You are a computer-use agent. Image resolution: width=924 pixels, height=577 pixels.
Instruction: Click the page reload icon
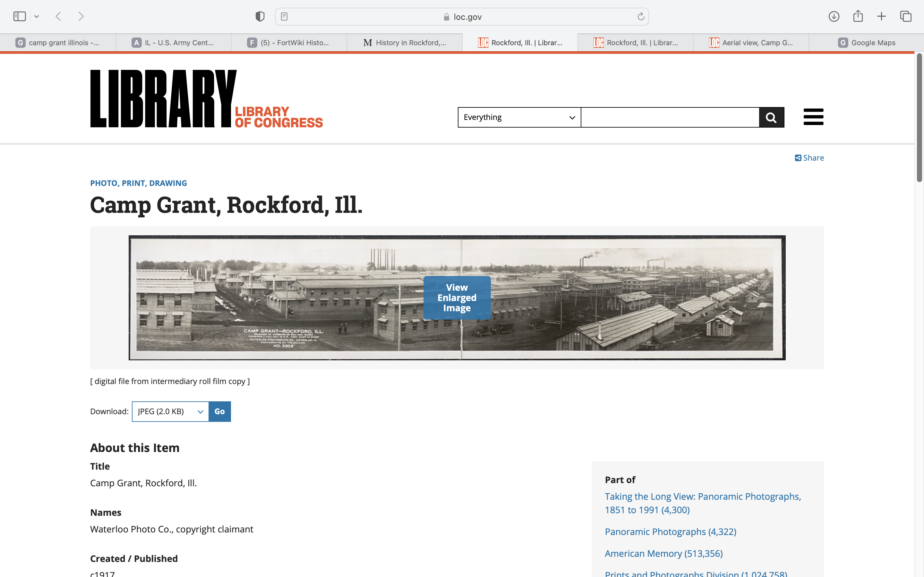641,16
